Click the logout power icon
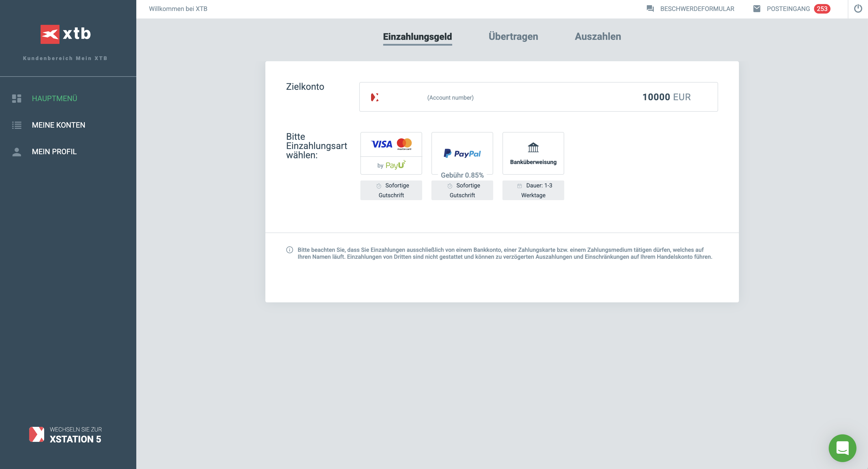The height and width of the screenshot is (469, 868). click(858, 9)
